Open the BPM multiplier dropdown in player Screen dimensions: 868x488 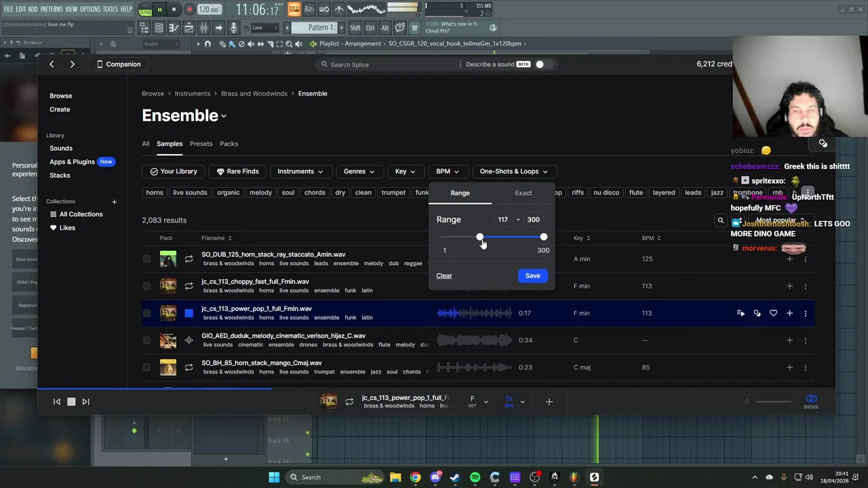click(515, 402)
